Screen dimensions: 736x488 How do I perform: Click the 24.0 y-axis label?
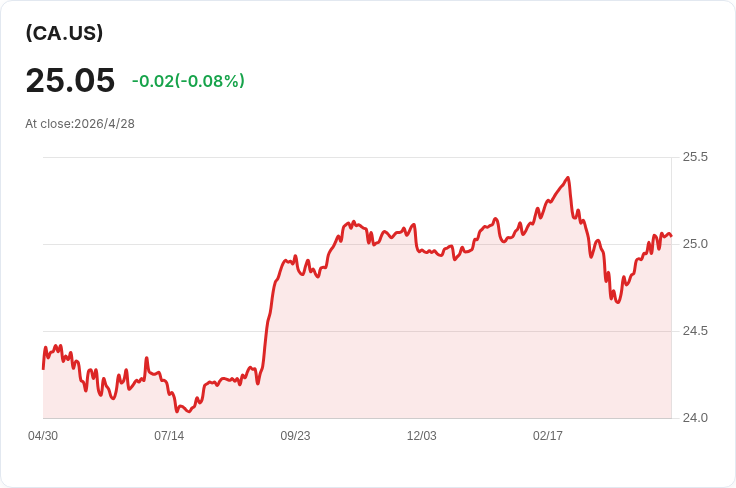pos(695,418)
